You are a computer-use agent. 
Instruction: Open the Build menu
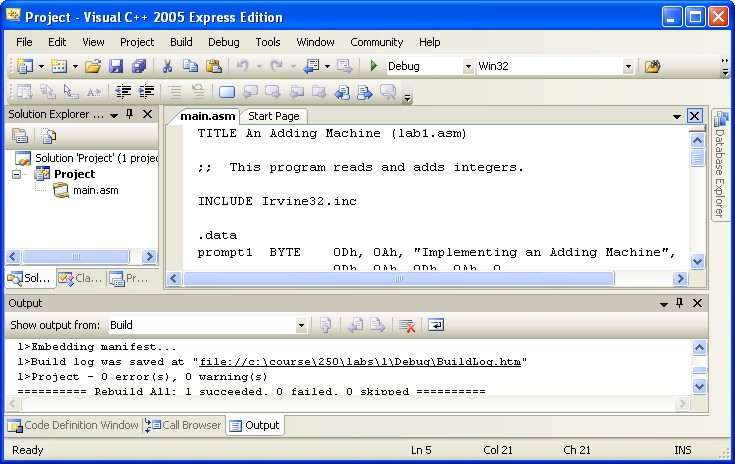click(x=181, y=42)
